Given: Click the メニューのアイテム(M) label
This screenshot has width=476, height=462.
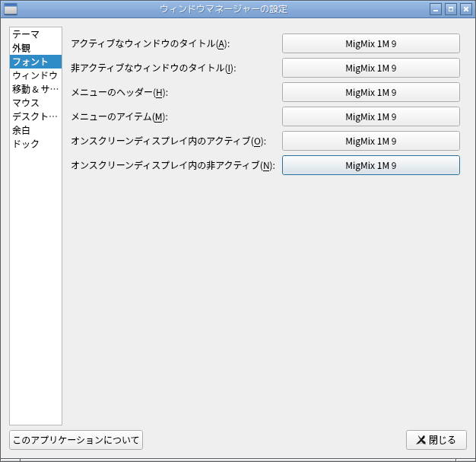Looking at the screenshot, I should pos(119,116).
